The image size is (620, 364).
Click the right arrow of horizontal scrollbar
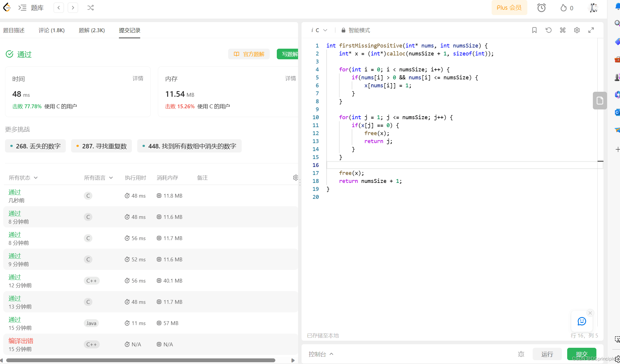(293, 360)
